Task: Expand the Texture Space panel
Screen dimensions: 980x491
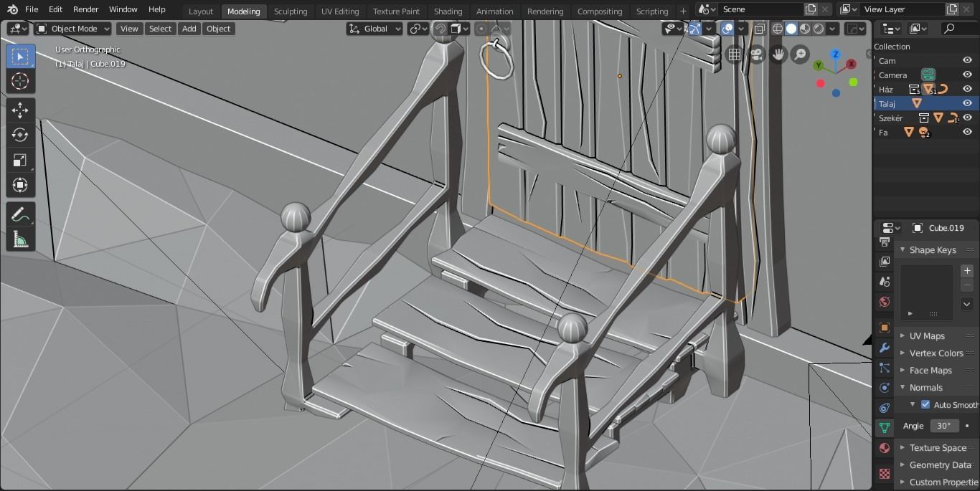Action: 937,448
